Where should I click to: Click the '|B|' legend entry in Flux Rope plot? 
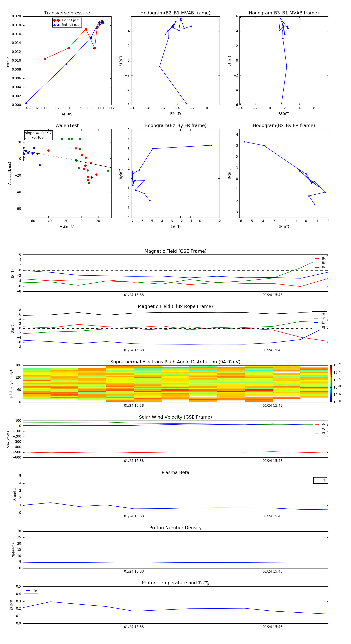320,327
